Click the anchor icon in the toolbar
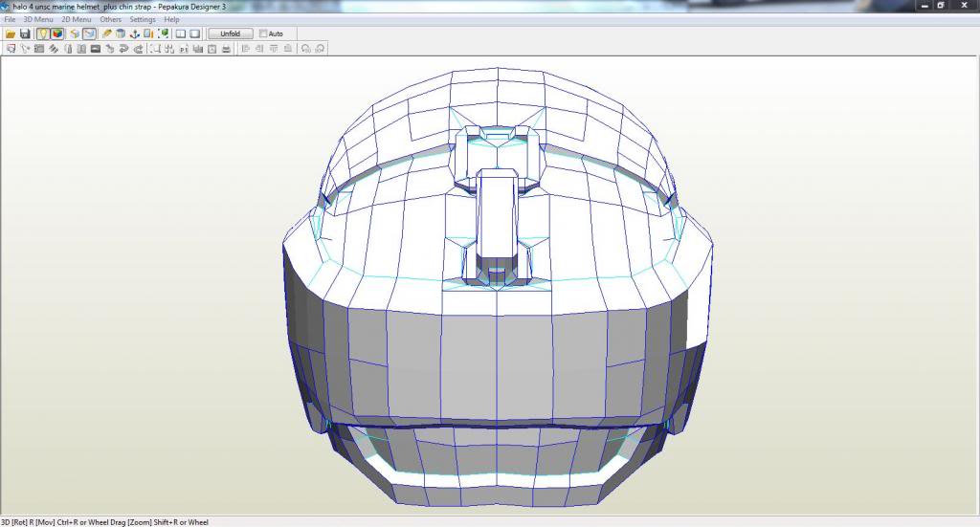980x527 pixels. (x=134, y=33)
